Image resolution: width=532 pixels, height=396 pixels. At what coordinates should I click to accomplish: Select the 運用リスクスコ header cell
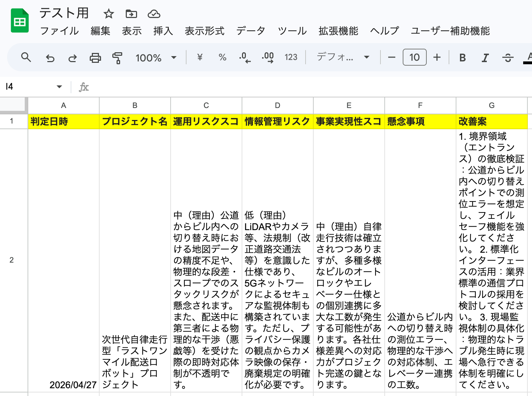pos(206,121)
